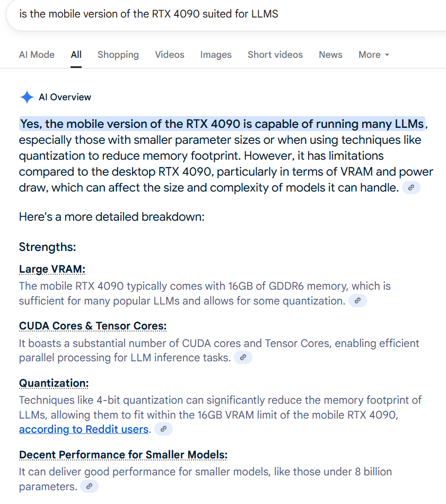Viewport: 446px width, 504px height.
Task: Click the CUDA Cores & Tensor Cores heading
Action: click(x=92, y=326)
